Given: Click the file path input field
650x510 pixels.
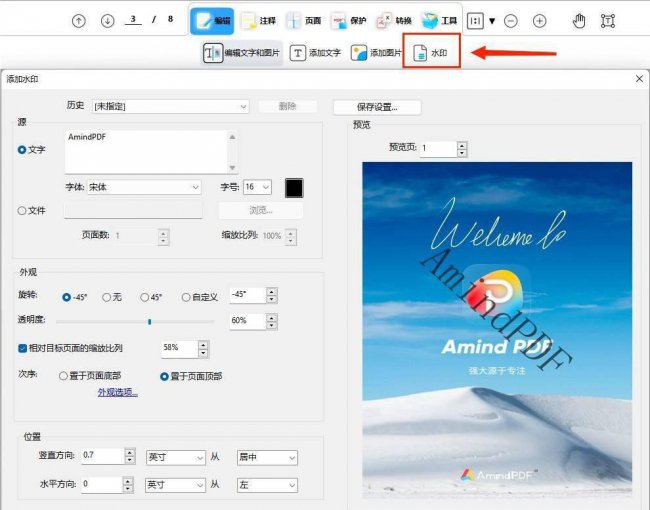Looking at the screenshot, I should (x=133, y=211).
